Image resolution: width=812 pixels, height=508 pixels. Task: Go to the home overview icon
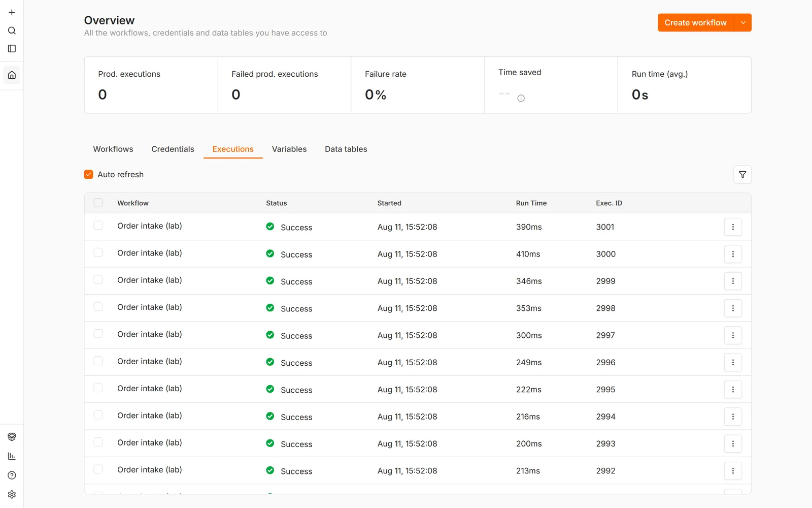tap(12, 75)
